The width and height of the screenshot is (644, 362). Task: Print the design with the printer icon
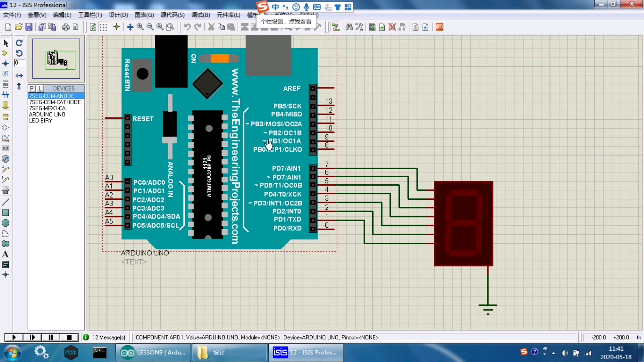66,27
